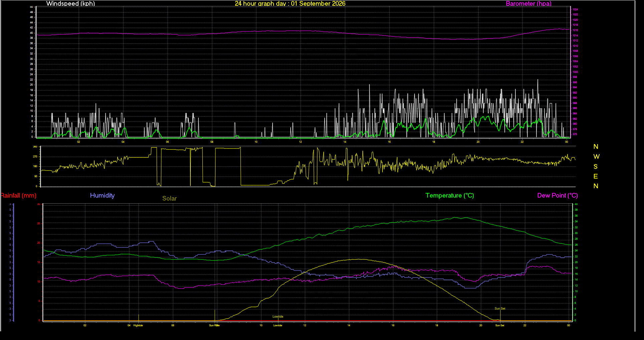This screenshot has width=644, height=340.
Task: Click the 'Solar' legend label
Action: (169, 199)
